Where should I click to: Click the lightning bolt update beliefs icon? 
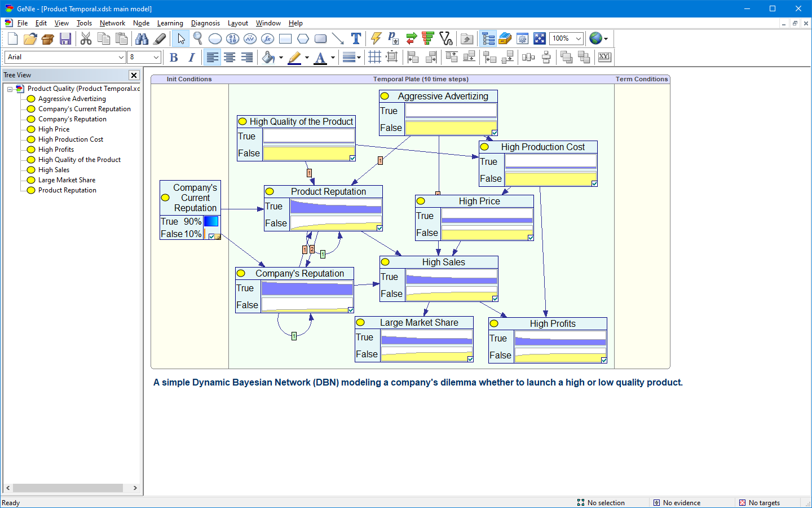[x=376, y=38]
